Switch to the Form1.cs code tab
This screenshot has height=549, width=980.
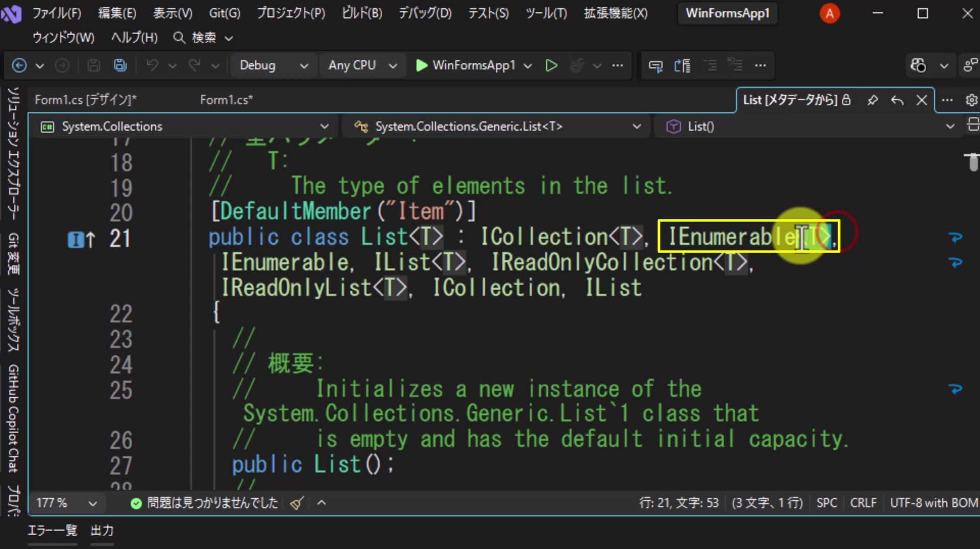coord(226,100)
